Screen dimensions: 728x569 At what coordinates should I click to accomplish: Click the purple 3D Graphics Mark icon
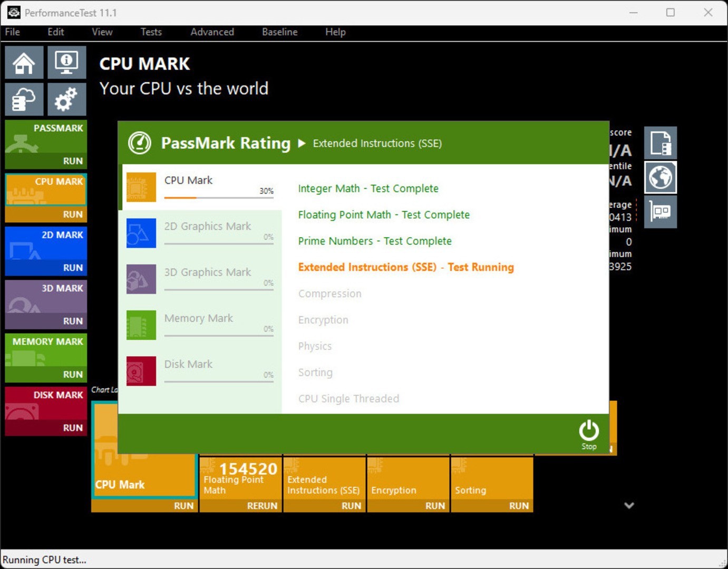(141, 279)
